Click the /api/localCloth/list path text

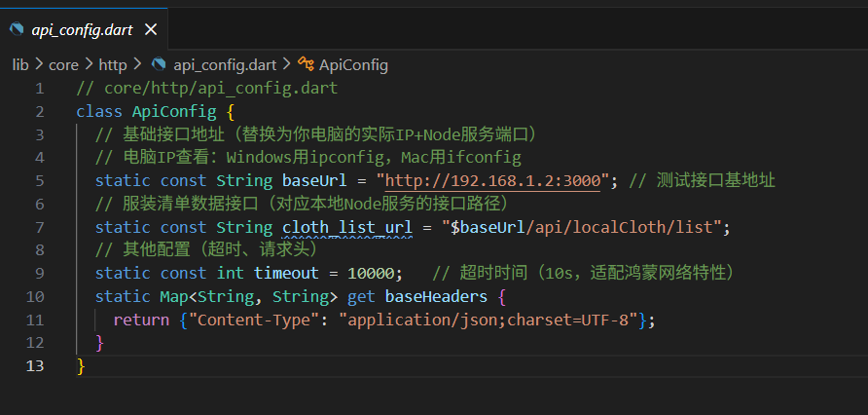pyautogui.click(x=619, y=228)
